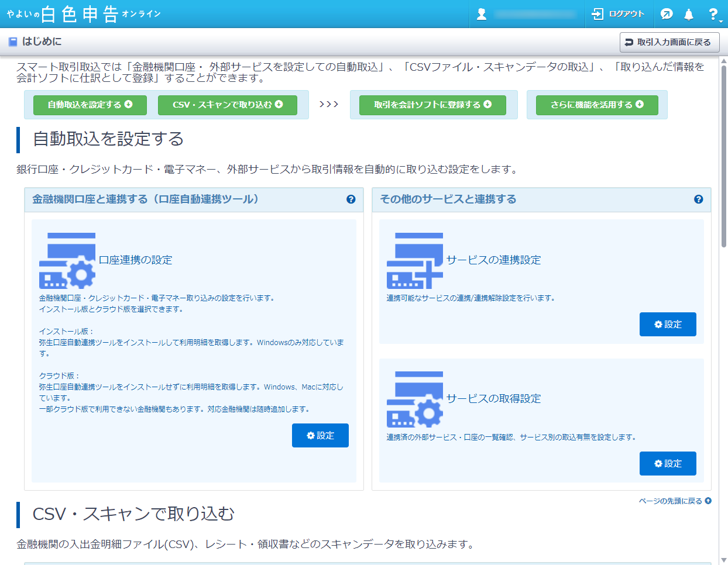Click the notification bell icon
This screenshot has height=565, width=728.
click(689, 14)
